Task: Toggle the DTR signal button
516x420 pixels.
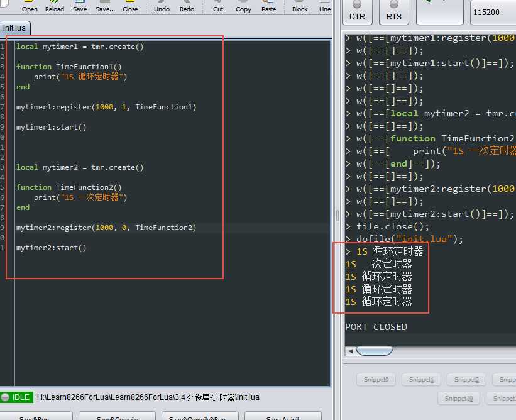Action: click(x=357, y=12)
